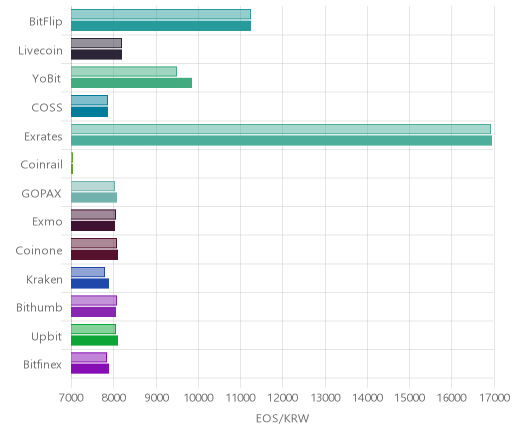The image size is (512, 436).
Task: Click the tiny green Coinrail bar
Action: point(72,169)
